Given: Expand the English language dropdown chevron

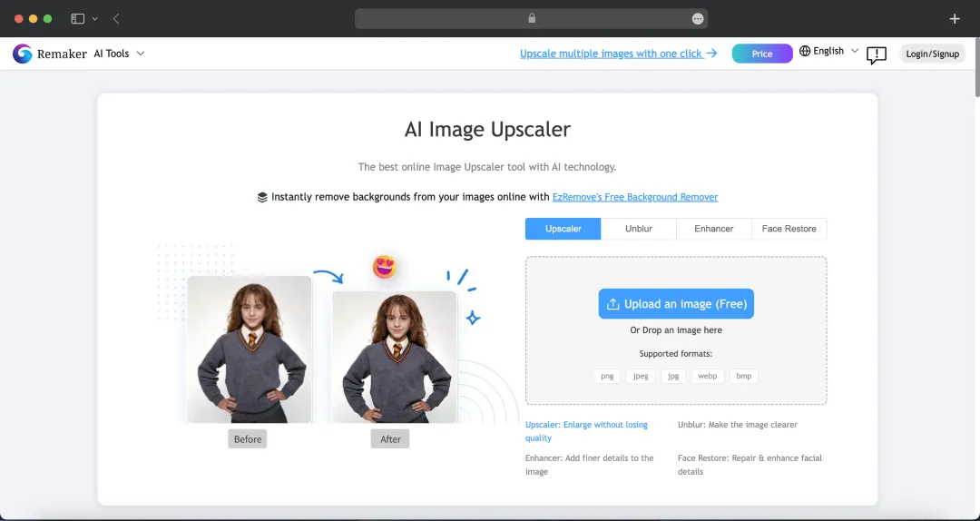Looking at the screenshot, I should [855, 51].
